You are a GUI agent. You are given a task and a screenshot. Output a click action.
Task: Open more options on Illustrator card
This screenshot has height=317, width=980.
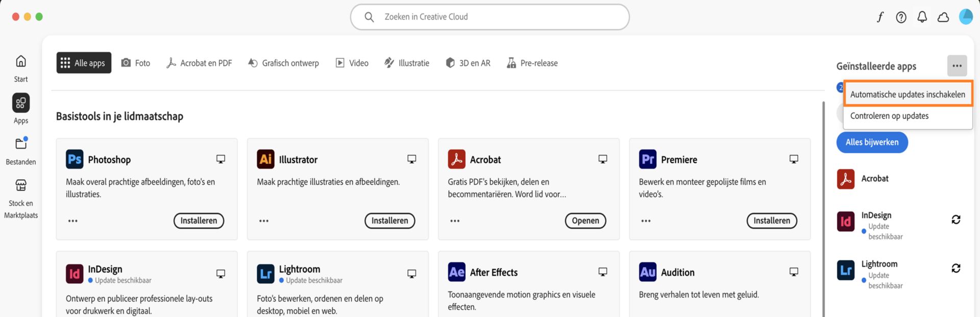tap(264, 221)
